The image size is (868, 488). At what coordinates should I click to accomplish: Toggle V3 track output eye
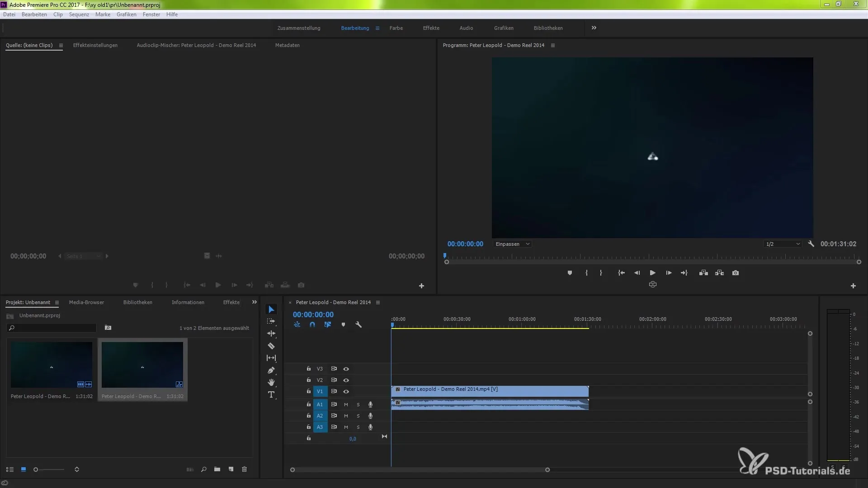(346, 369)
